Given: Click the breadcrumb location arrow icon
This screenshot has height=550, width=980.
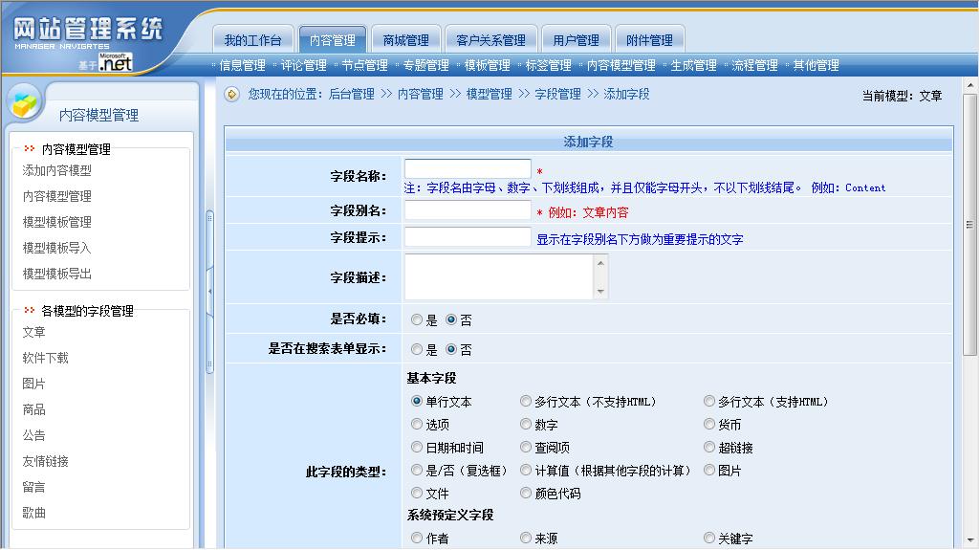Looking at the screenshot, I should pyautogui.click(x=232, y=94).
